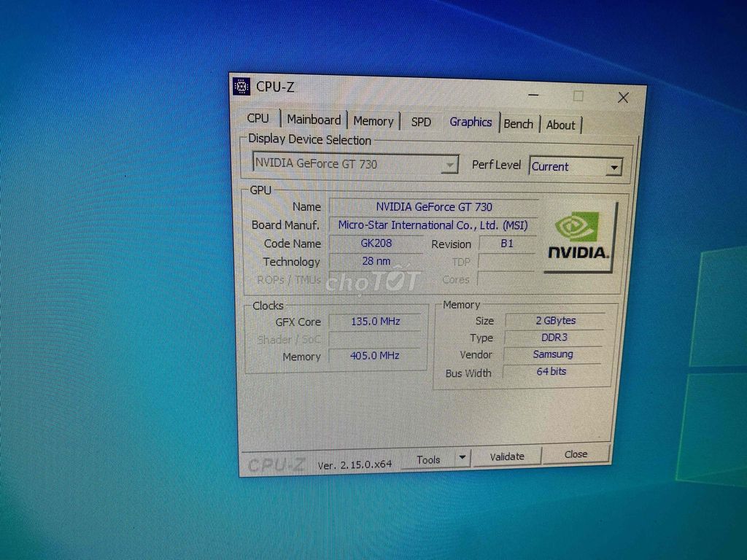Open the display device selection dropdown
The image size is (747, 560).
[355, 164]
